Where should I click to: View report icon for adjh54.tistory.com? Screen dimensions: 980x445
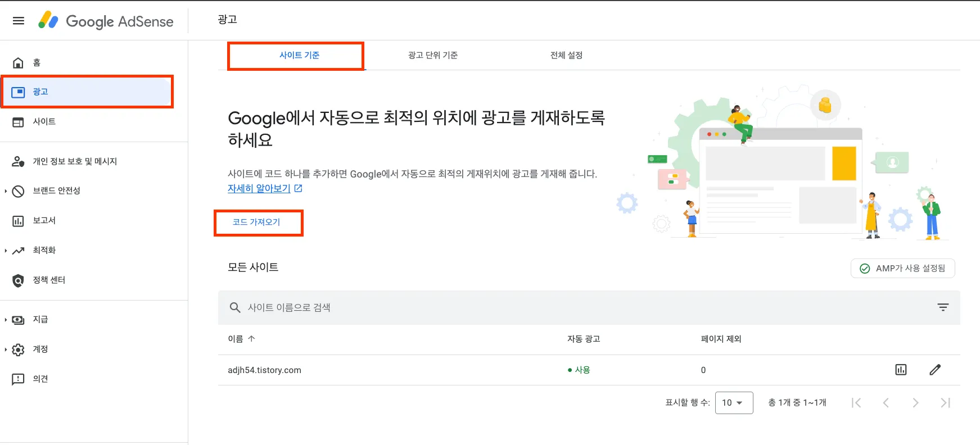[x=901, y=370]
